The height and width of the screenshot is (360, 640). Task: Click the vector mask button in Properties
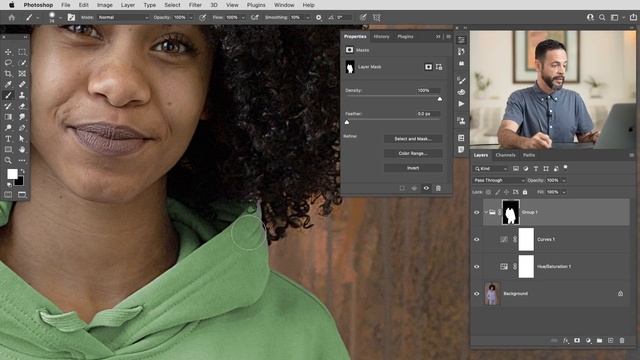pos(439,67)
